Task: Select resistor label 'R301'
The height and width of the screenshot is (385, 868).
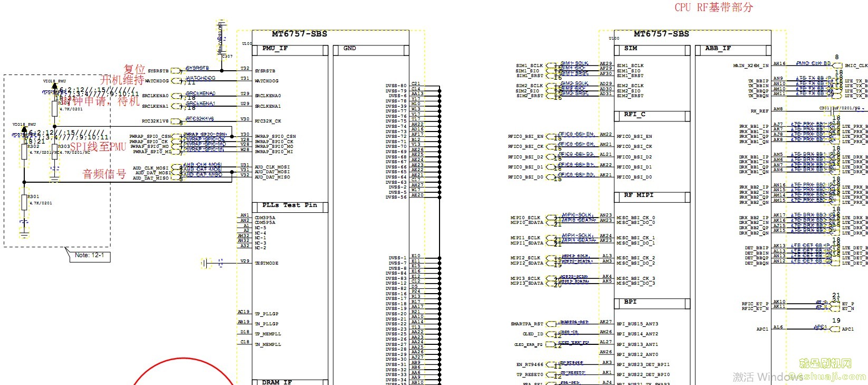Action: [x=33, y=196]
